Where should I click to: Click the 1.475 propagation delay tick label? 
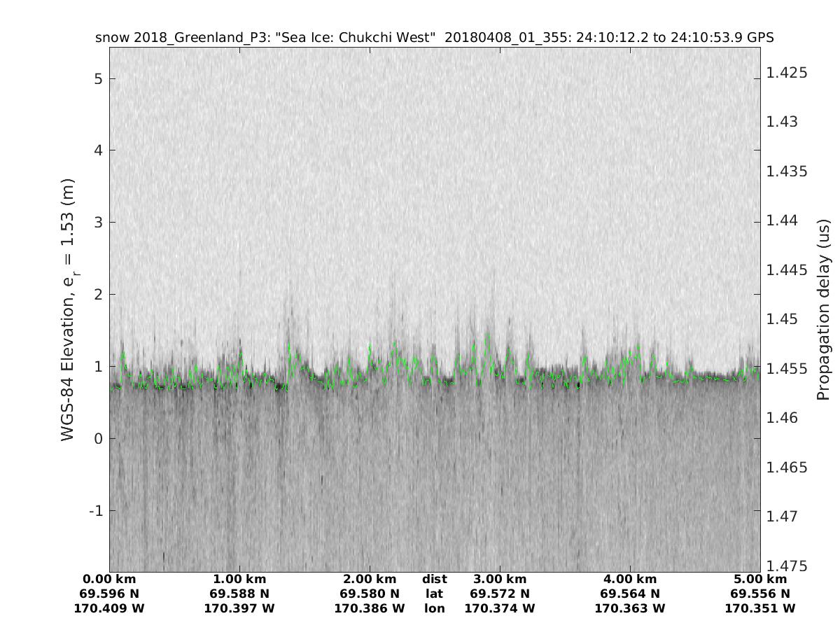[787, 566]
